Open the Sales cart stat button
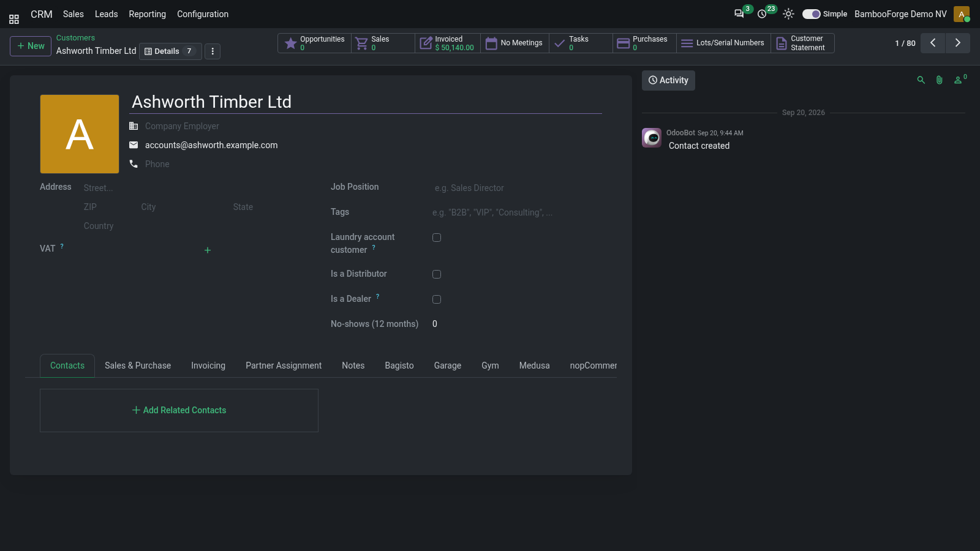 click(383, 43)
